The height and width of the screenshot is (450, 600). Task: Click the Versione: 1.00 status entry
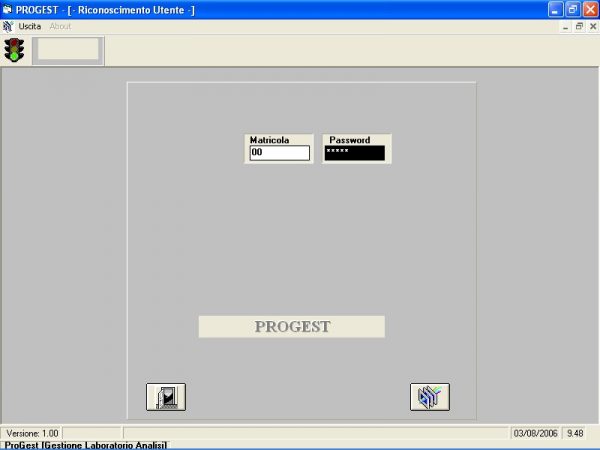(x=32, y=433)
